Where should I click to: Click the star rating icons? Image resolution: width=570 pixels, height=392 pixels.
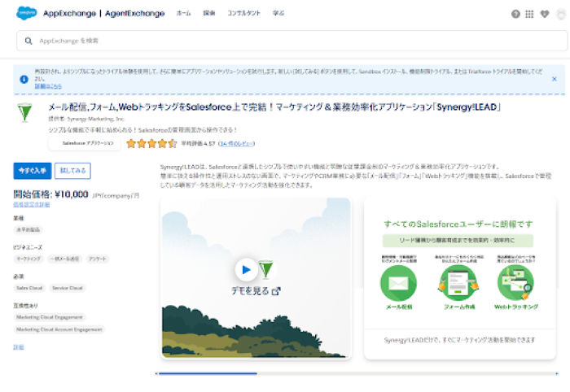[151, 144]
